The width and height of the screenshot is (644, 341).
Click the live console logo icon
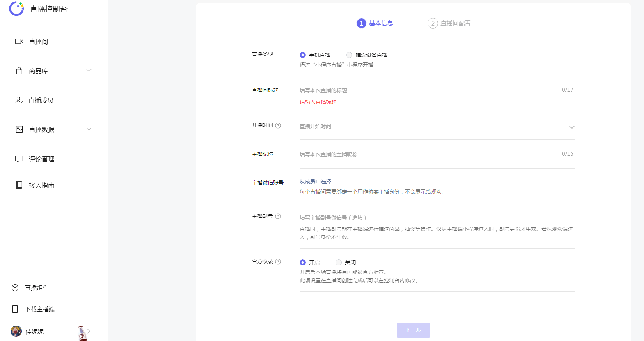[17, 9]
